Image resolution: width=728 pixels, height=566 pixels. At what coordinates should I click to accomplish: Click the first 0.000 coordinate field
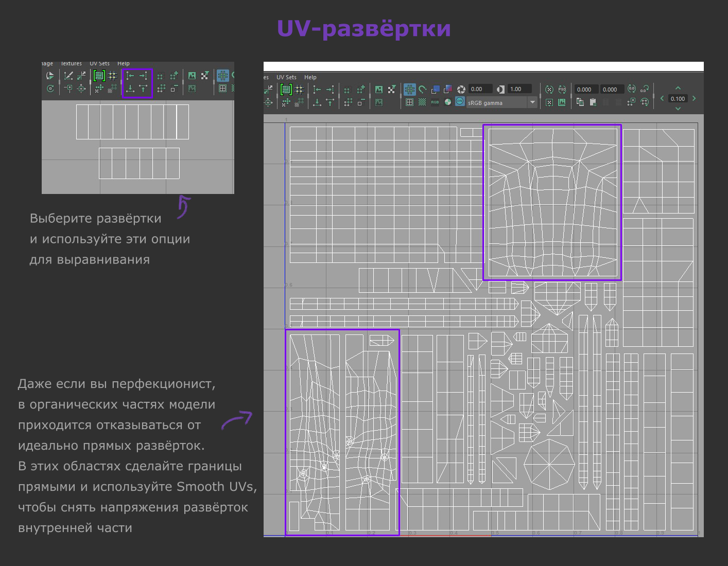[x=586, y=90]
